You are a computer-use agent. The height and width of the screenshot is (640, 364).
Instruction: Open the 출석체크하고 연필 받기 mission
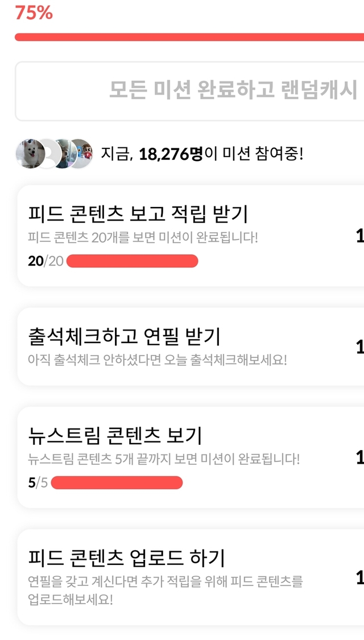[124, 336]
